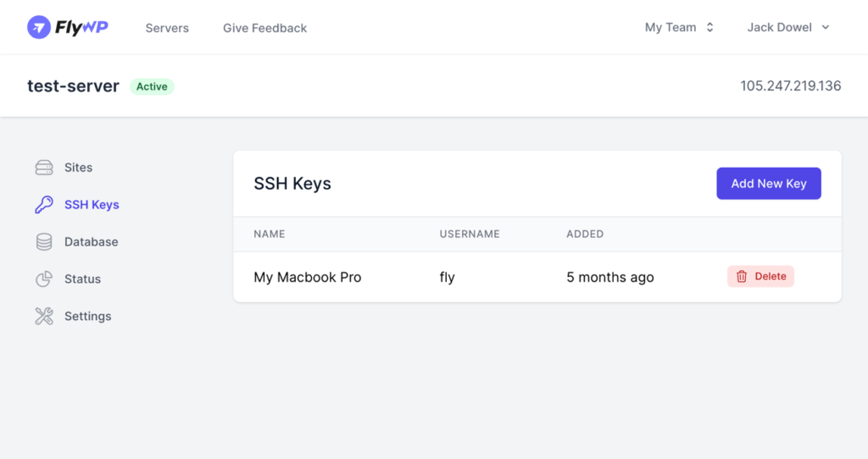
Task: Expand the Jack Dowel account menu
Action: pos(788,28)
